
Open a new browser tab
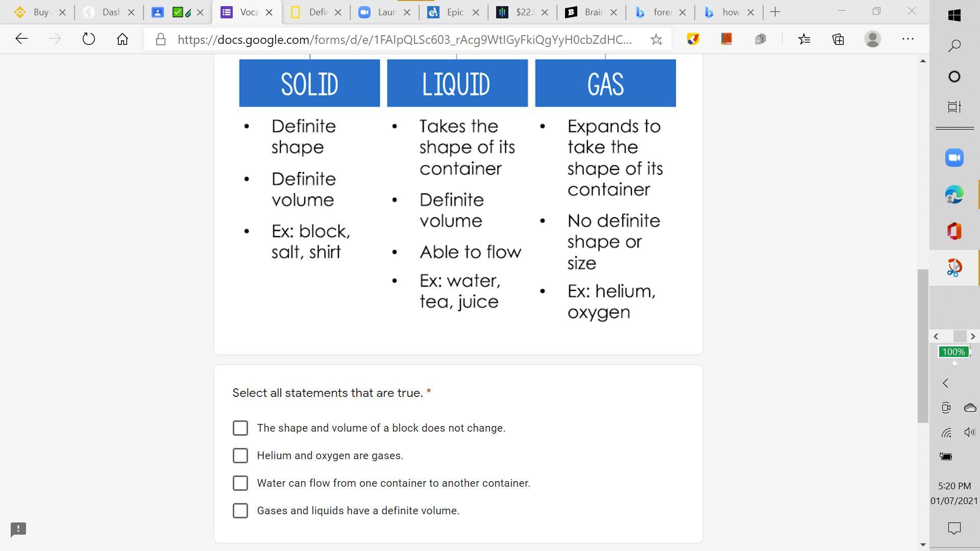(775, 12)
